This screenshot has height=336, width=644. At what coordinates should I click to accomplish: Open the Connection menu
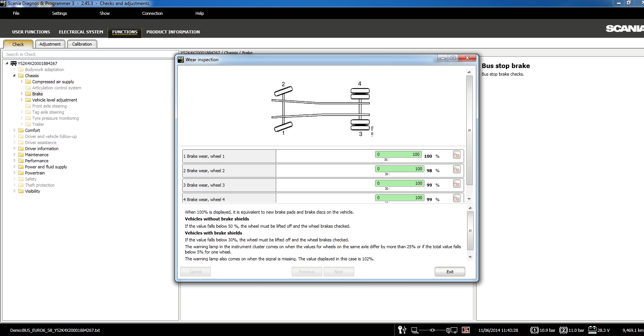click(x=152, y=13)
